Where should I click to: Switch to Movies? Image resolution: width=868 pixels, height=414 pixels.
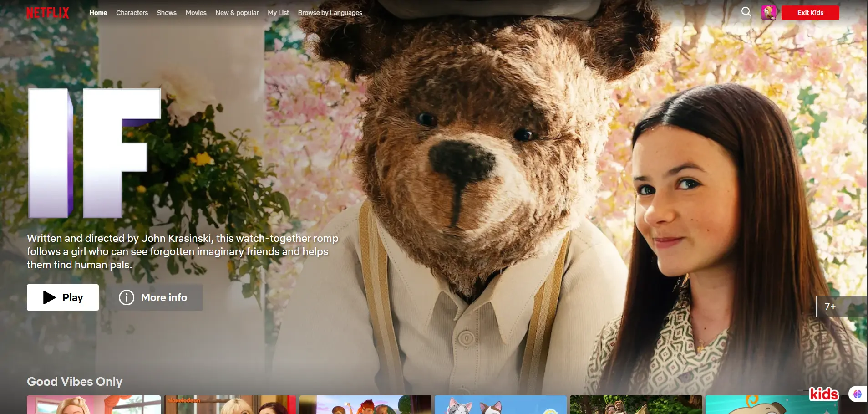click(196, 13)
